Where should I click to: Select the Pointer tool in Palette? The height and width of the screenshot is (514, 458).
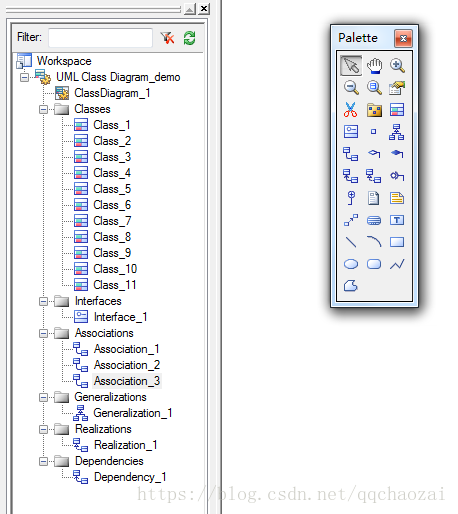[x=351, y=65]
